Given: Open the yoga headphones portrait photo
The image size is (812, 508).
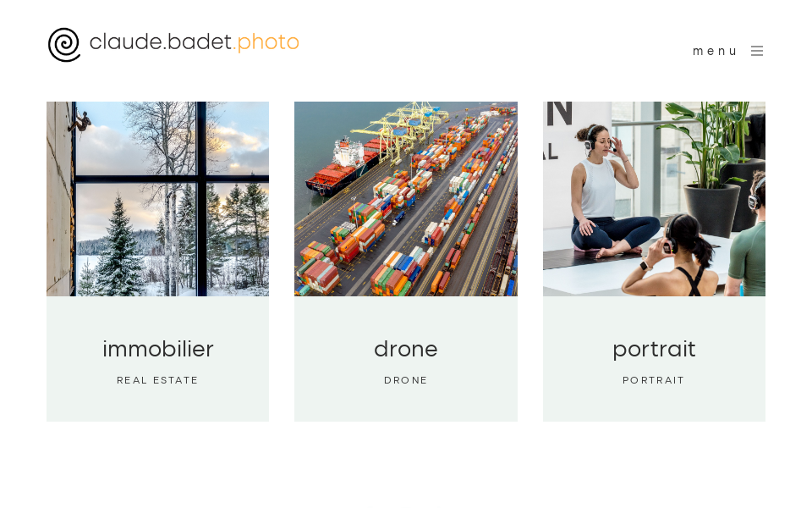Looking at the screenshot, I should (654, 198).
